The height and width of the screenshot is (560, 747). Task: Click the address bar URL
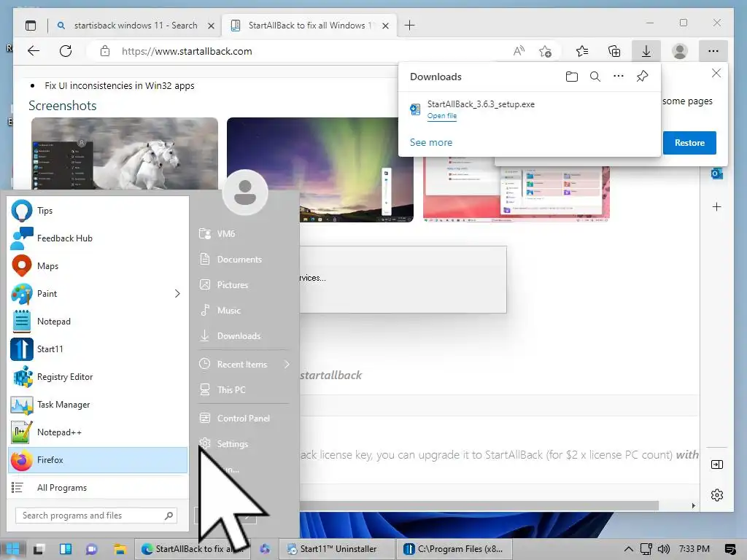[187, 52]
